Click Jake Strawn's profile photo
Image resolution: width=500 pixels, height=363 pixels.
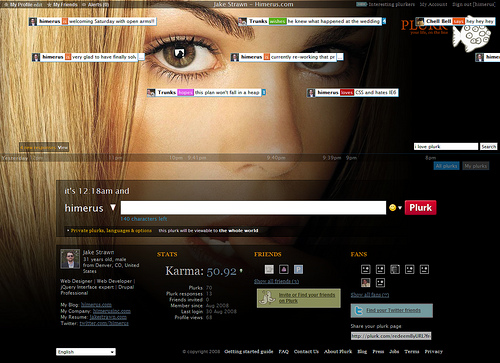tap(70, 259)
